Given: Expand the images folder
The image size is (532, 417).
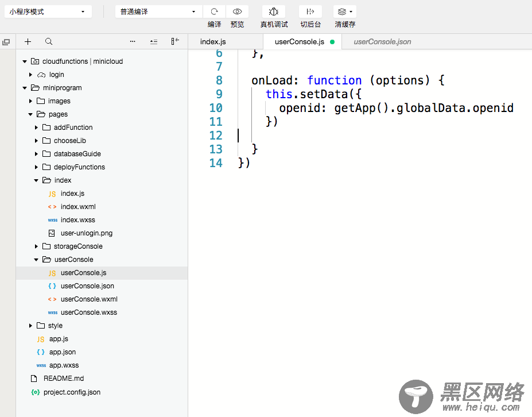Looking at the screenshot, I should [x=30, y=101].
